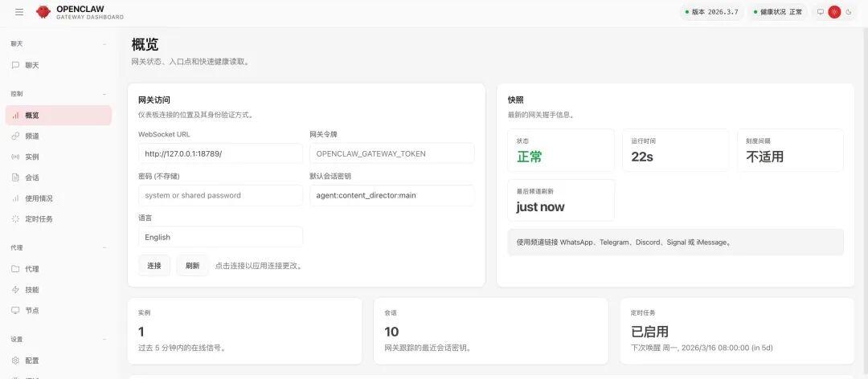Go to 实例 instances page
Screen dimensions: 868x379
point(32,157)
